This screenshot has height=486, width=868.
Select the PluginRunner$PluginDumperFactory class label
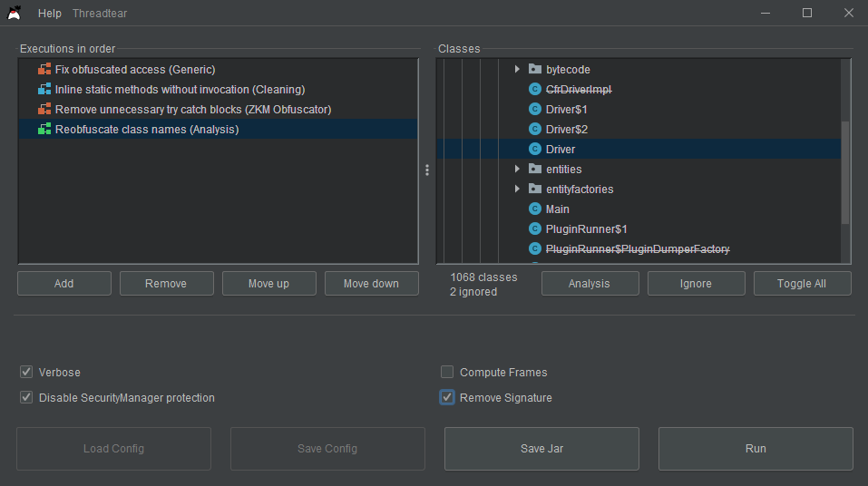(638, 248)
